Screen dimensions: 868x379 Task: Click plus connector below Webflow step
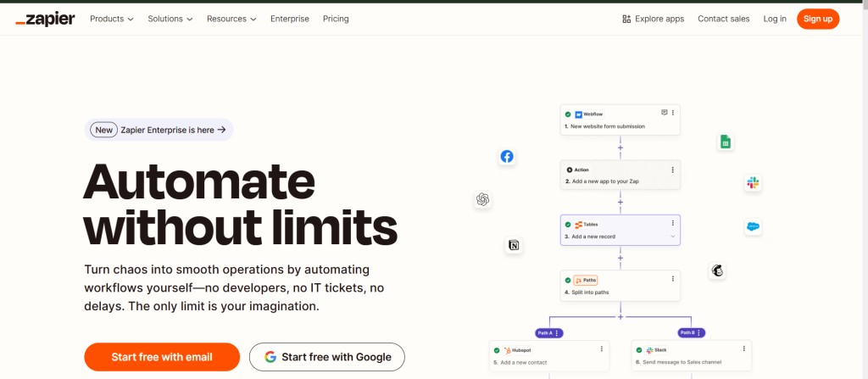pyautogui.click(x=620, y=148)
